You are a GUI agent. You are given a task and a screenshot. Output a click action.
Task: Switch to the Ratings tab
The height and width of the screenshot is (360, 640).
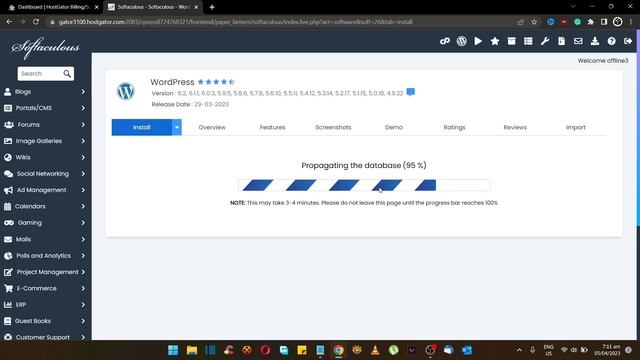coord(454,127)
